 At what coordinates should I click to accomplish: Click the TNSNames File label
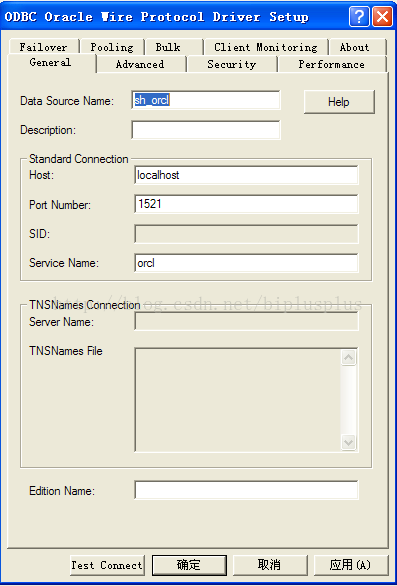point(66,351)
